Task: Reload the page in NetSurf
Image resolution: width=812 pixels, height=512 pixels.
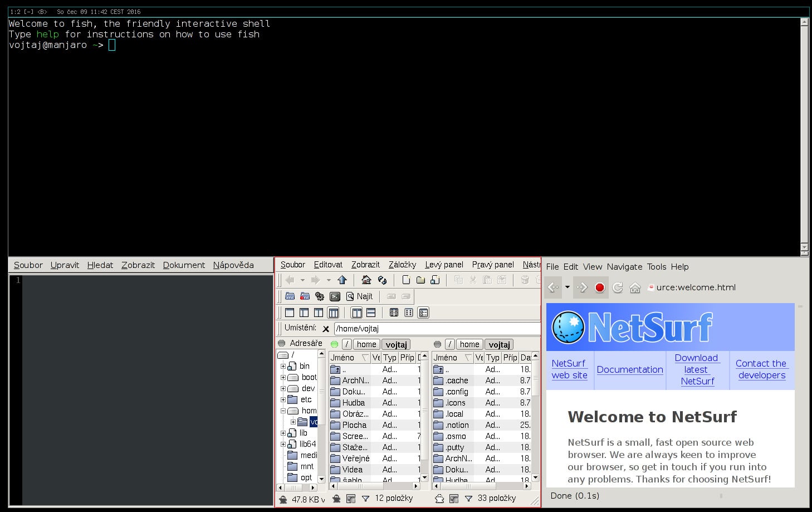Action: click(617, 287)
